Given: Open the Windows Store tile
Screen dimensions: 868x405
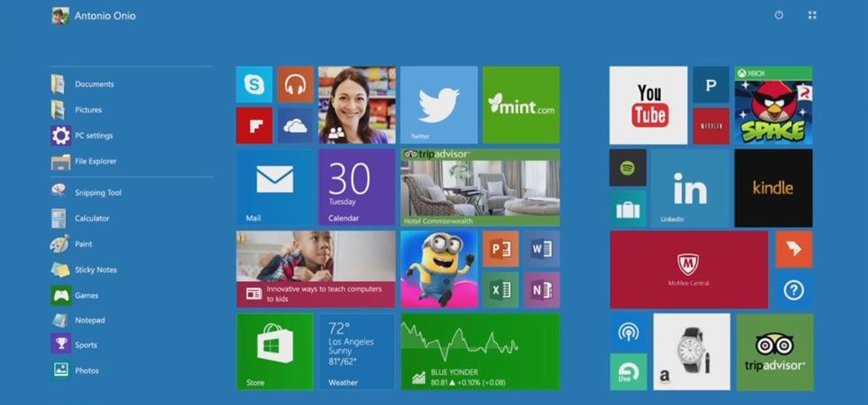Looking at the screenshot, I should 275,351.
